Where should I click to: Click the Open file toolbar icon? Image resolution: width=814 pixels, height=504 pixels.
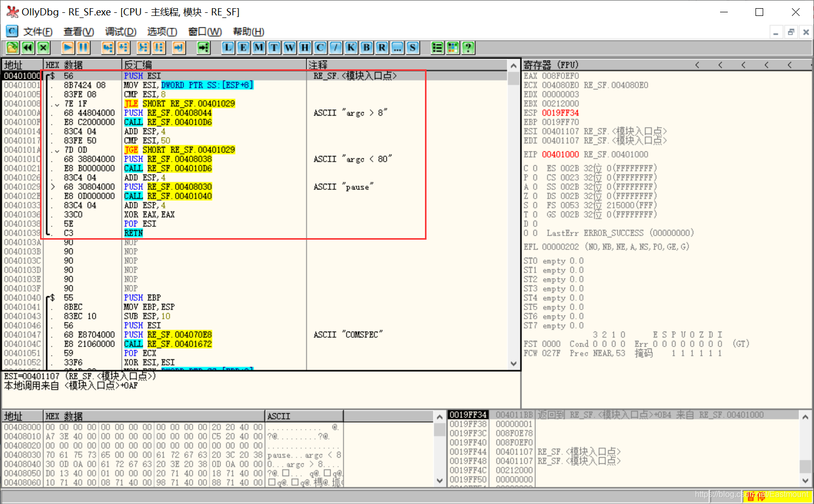(12, 48)
